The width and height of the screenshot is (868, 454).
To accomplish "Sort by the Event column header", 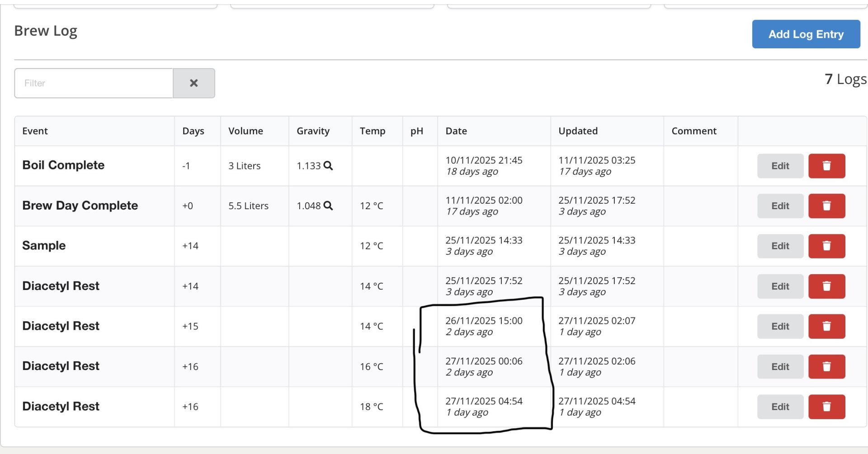I will click(x=35, y=131).
